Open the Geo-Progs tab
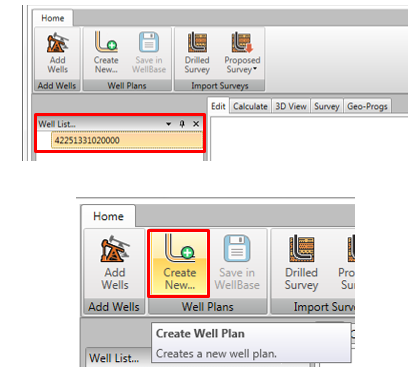Viewport: 417px width, 378px height. [367, 106]
